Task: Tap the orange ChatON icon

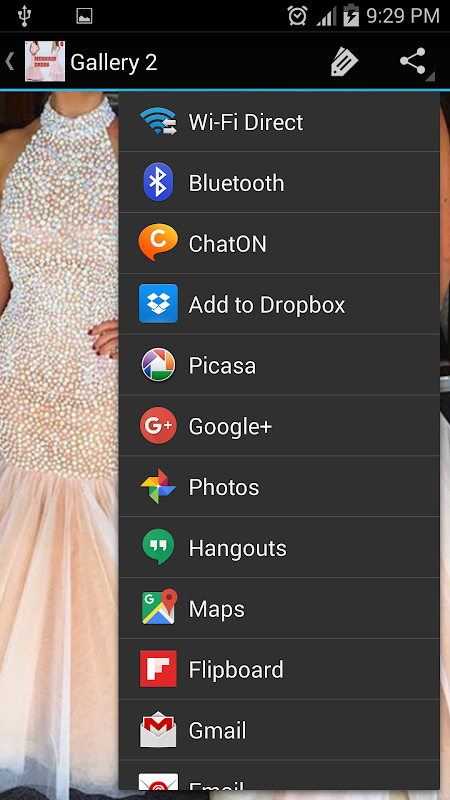Action: (x=158, y=242)
